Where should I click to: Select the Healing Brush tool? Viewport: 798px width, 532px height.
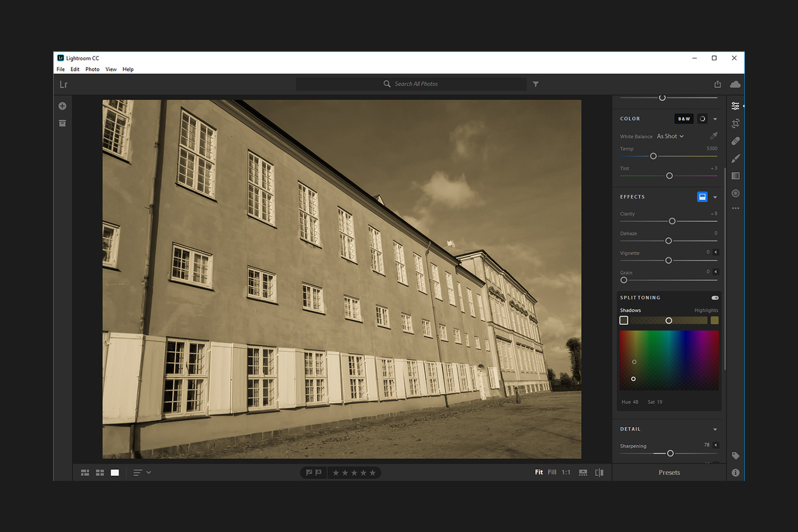click(x=736, y=140)
